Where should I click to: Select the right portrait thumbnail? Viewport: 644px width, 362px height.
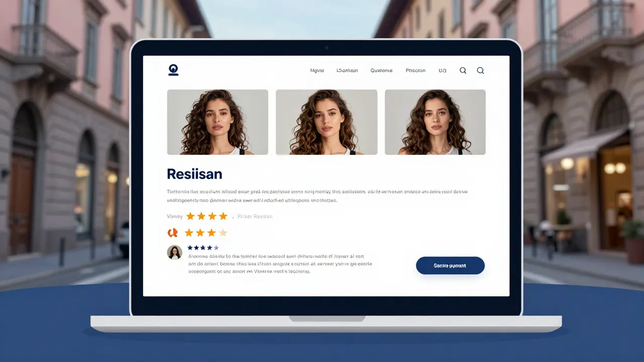(435, 122)
